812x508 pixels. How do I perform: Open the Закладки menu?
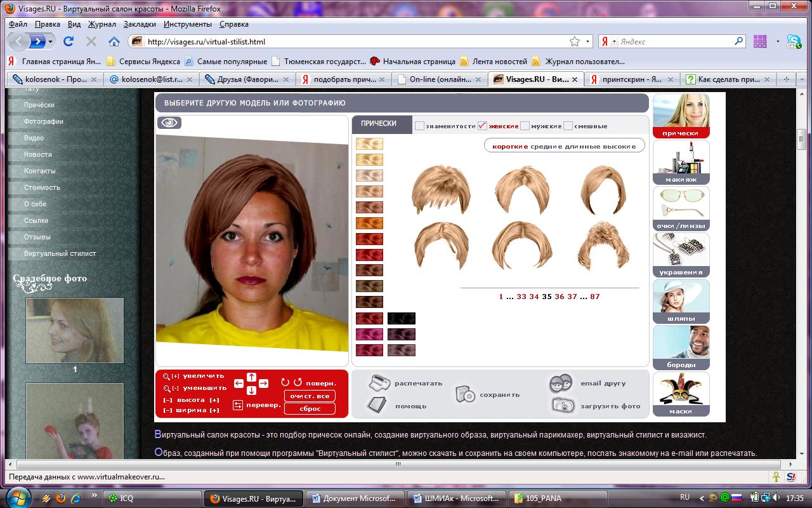[x=140, y=24]
